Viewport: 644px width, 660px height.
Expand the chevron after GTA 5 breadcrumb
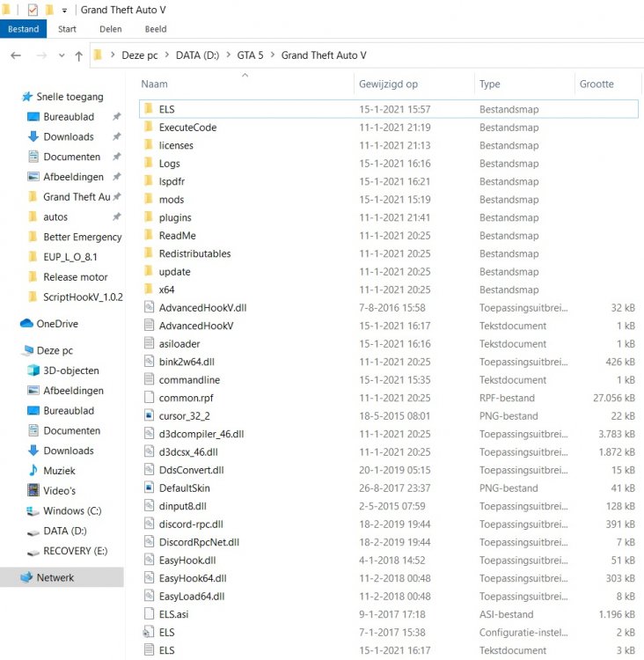click(x=273, y=55)
